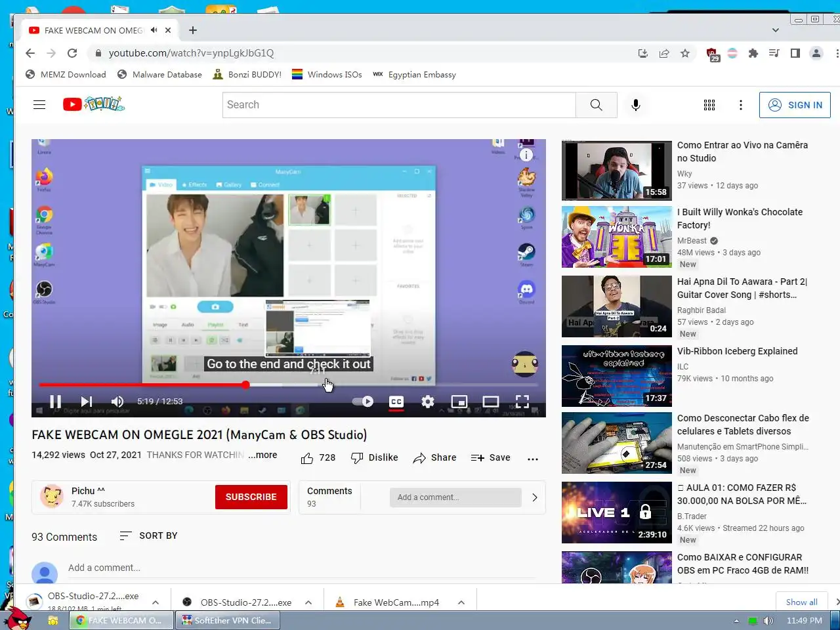This screenshot has width=840, height=630.
Task: Toggle the autoplay switch
Action: coord(363,402)
